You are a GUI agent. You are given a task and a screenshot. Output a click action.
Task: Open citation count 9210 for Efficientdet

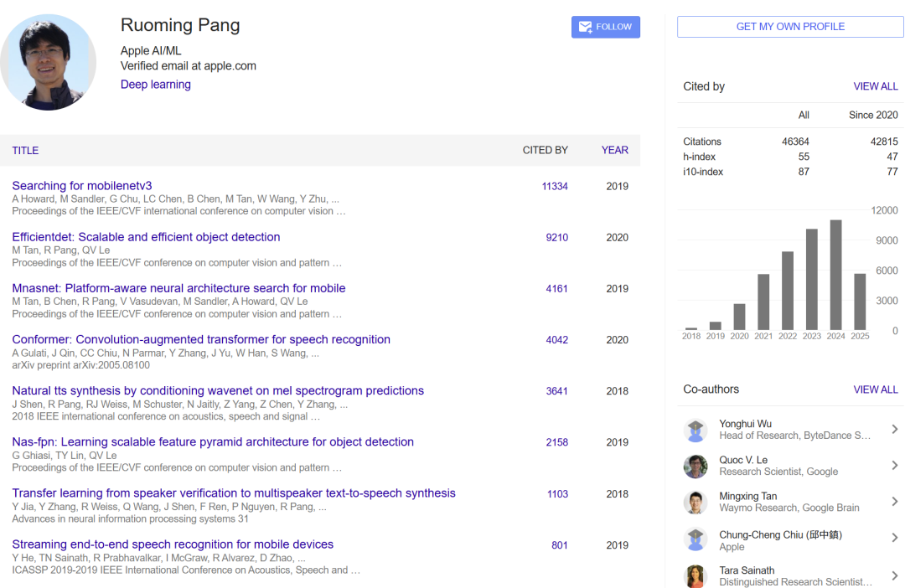click(x=556, y=238)
